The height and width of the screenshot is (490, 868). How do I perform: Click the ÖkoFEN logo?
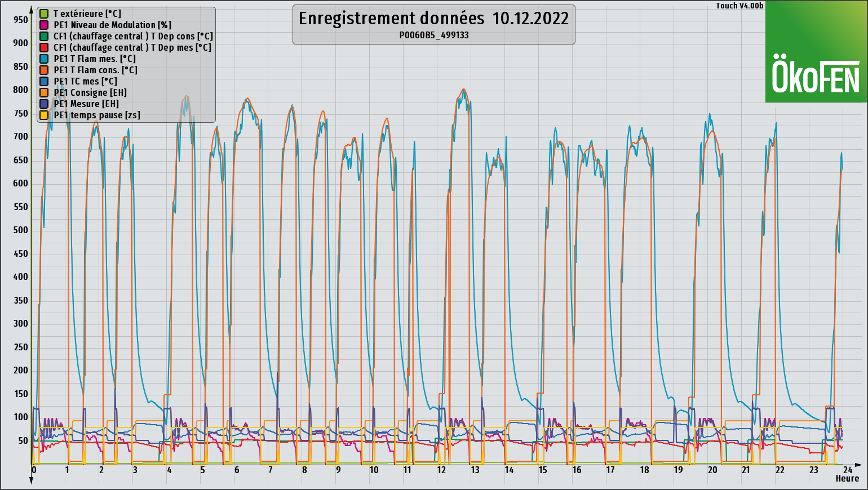[x=816, y=52]
